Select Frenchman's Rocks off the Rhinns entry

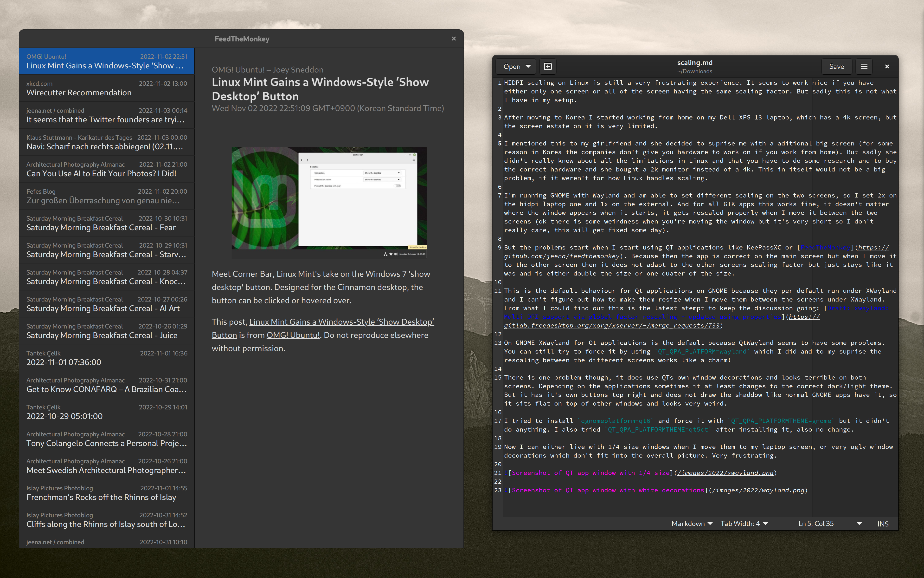pos(107,493)
